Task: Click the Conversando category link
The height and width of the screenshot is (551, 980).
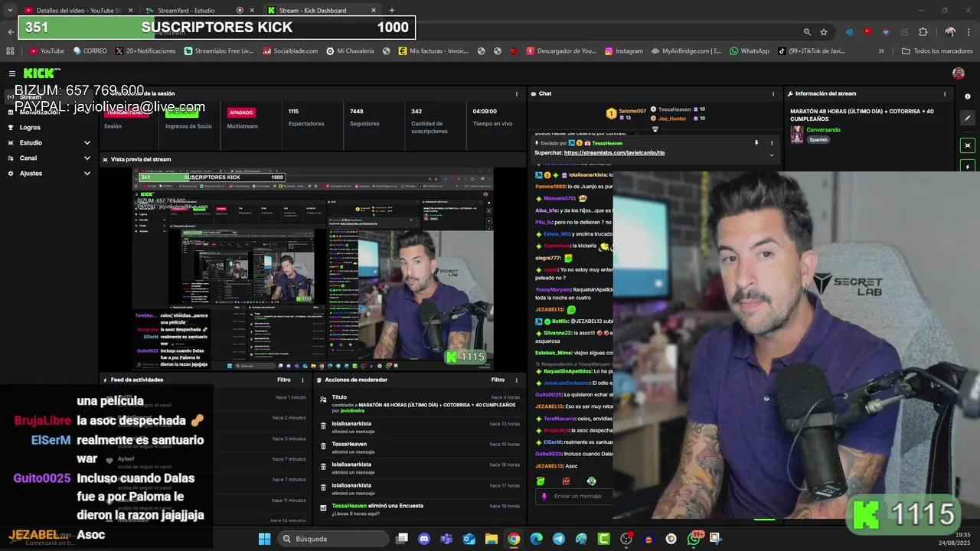Action: tap(823, 130)
